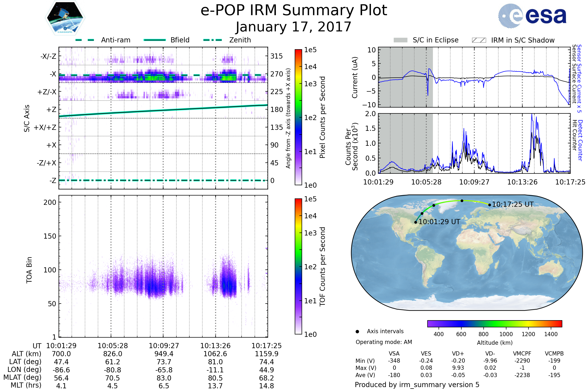Click the ESA logo
Image resolution: width=588 pixels, height=392 pixels.
tap(532, 16)
